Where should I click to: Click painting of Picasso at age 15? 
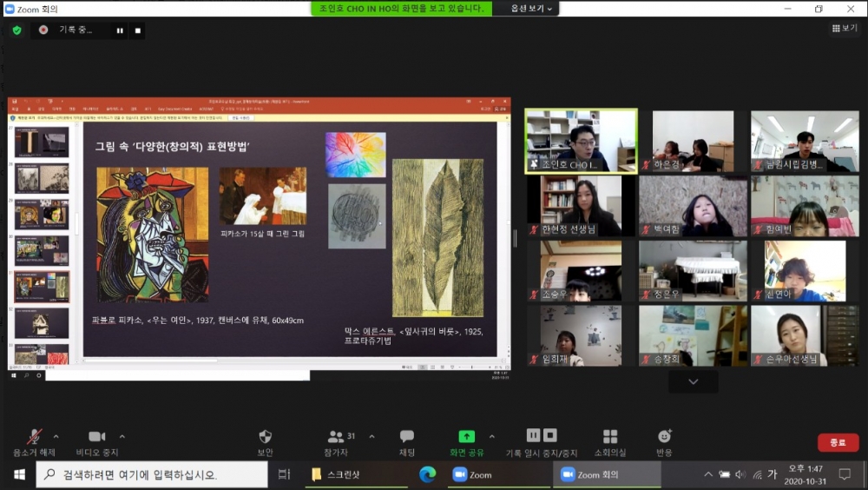(x=263, y=195)
